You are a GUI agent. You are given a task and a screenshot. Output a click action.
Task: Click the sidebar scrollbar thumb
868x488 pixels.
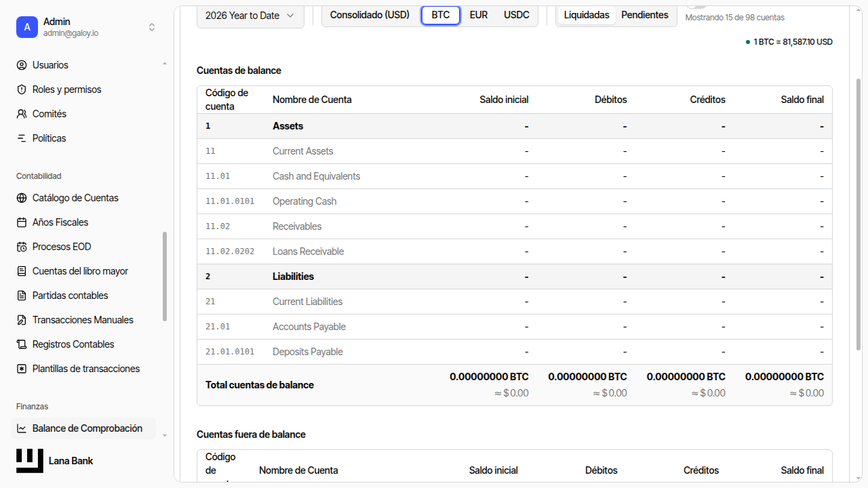click(165, 277)
